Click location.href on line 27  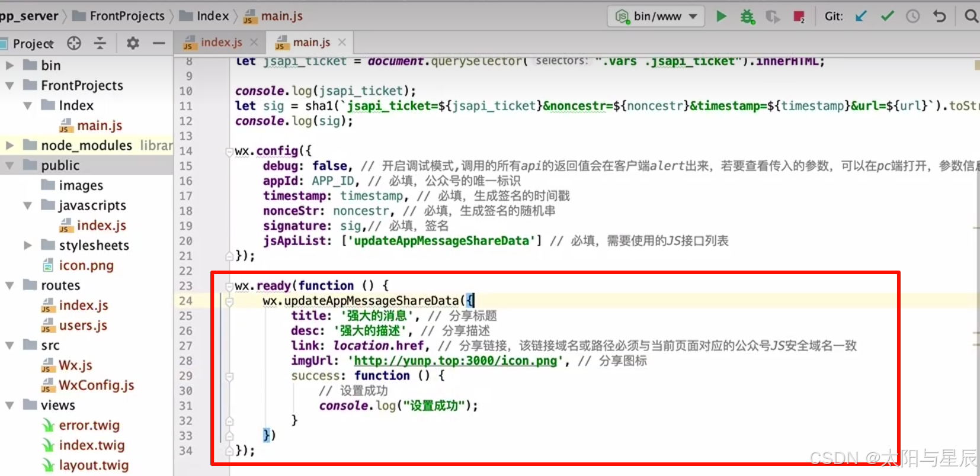[379, 346]
